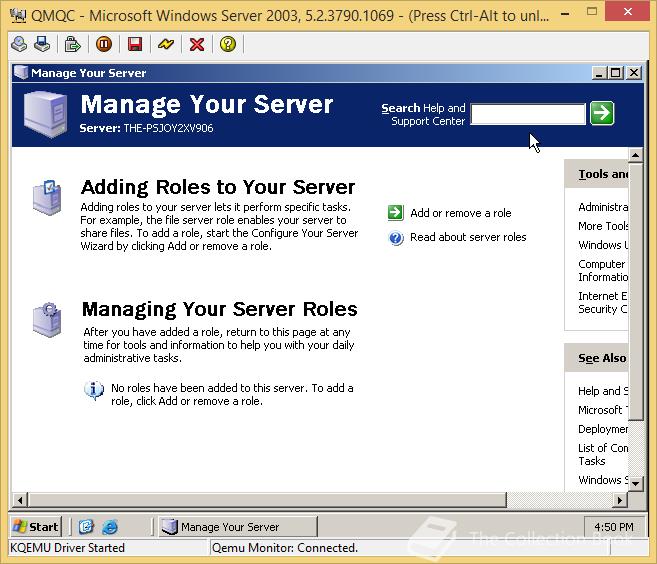
Task: Open the Windows Start menu
Action: [x=36, y=527]
